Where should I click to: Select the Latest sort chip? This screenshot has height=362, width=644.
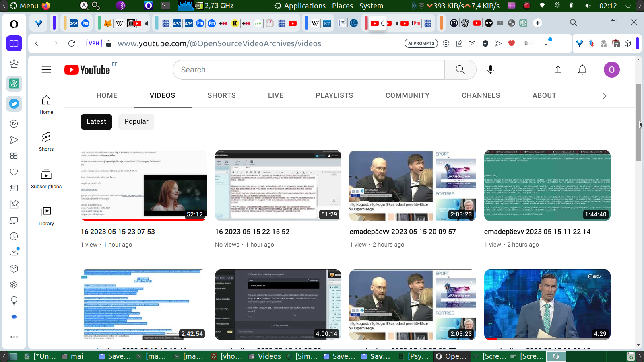(x=96, y=121)
